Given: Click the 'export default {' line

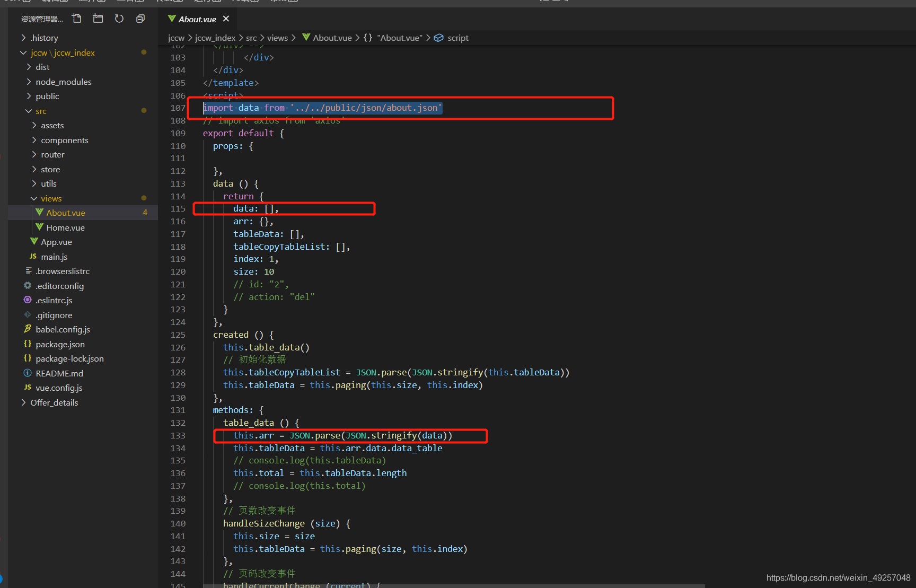Looking at the screenshot, I should [243, 133].
